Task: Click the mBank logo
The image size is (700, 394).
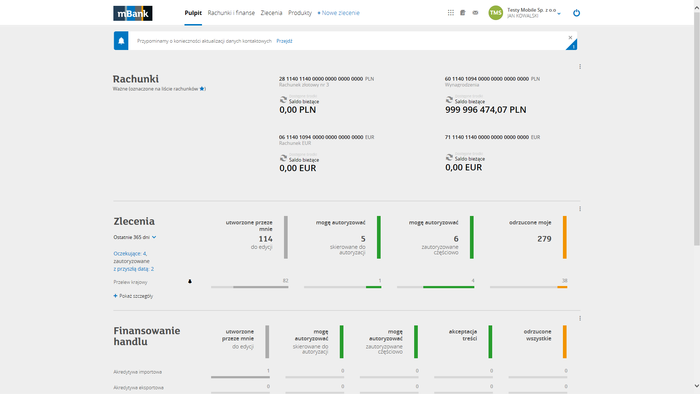Action: click(x=133, y=13)
